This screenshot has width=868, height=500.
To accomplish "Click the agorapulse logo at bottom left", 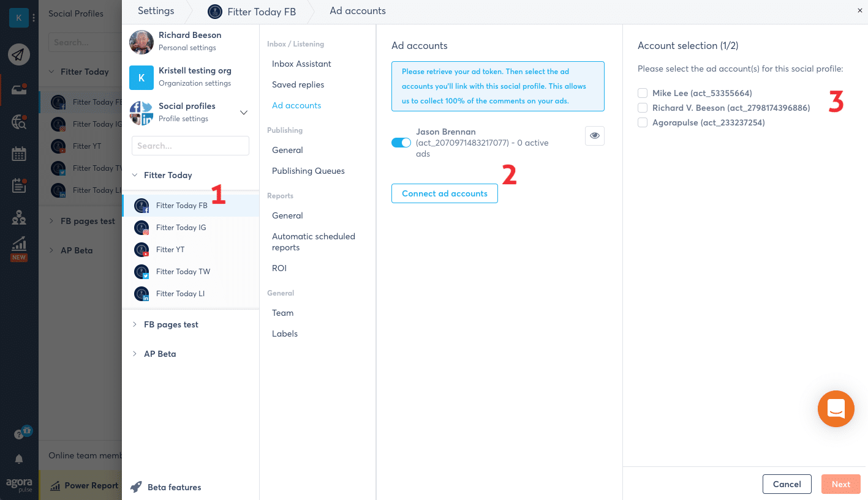I will coord(19,485).
